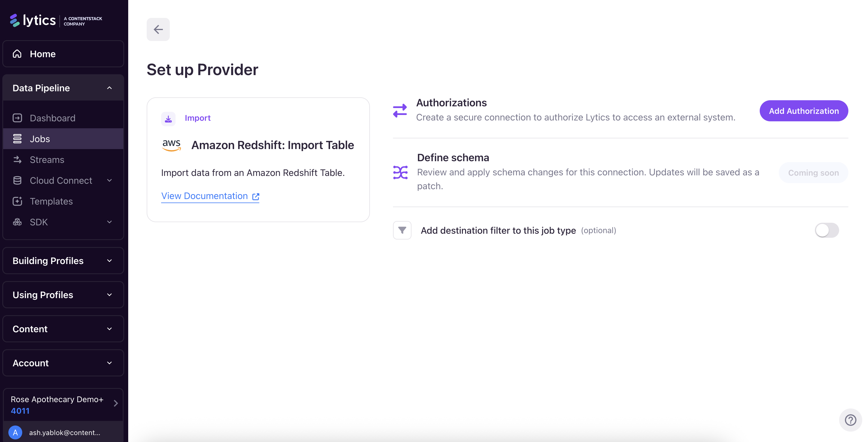Open the View Documentation link
Viewport: 868px width, 442px height.
[x=210, y=196]
